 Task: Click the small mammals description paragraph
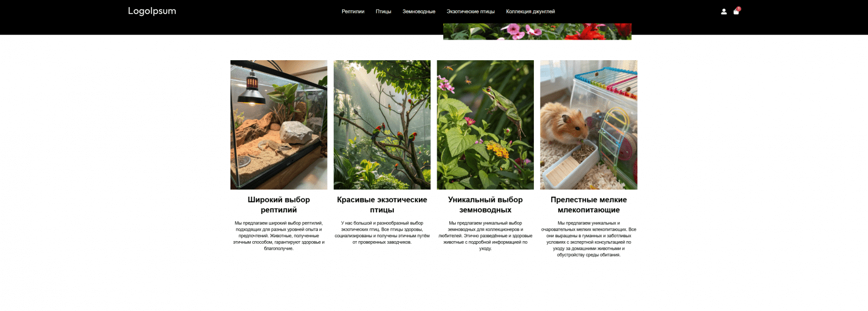click(x=589, y=239)
